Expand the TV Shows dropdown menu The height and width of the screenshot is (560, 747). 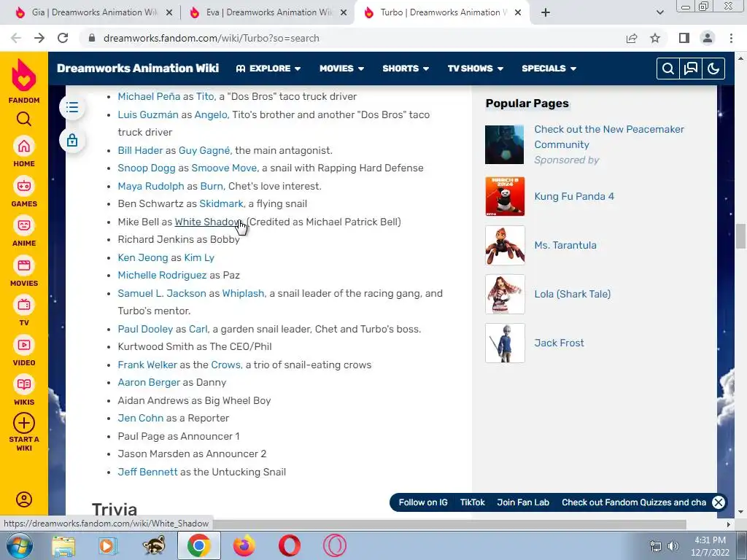[x=476, y=69]
